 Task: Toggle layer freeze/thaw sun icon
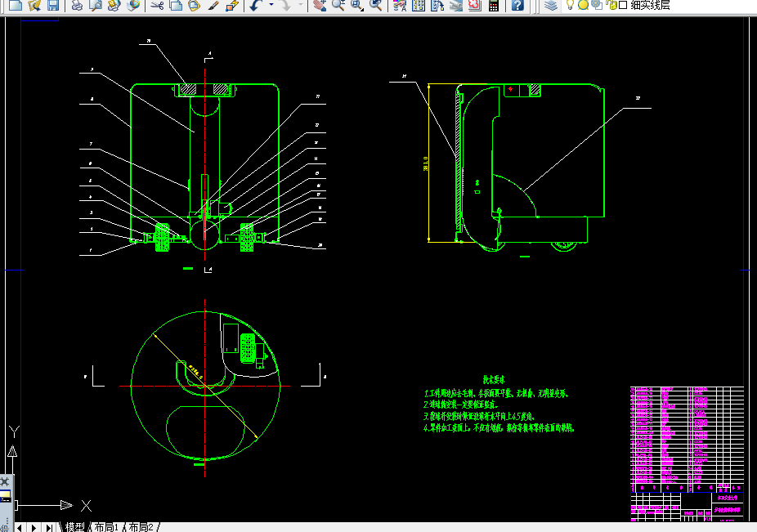[x=583, y=5]
